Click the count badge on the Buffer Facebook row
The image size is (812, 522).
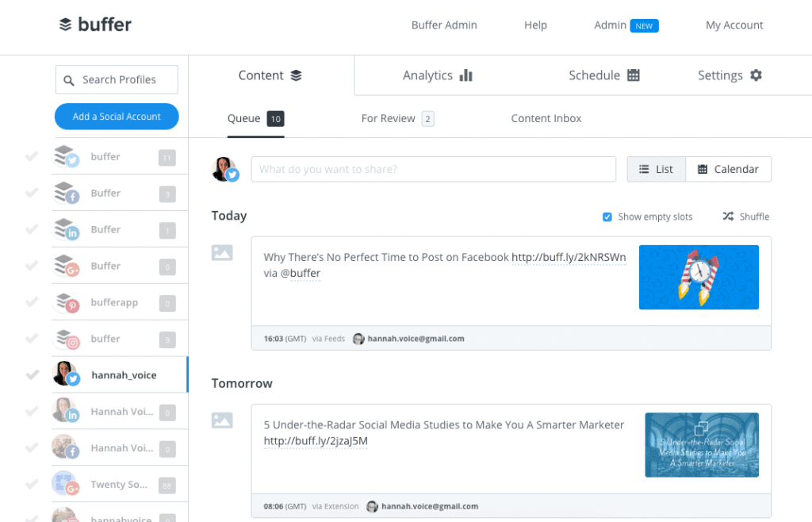coord(167,194)
